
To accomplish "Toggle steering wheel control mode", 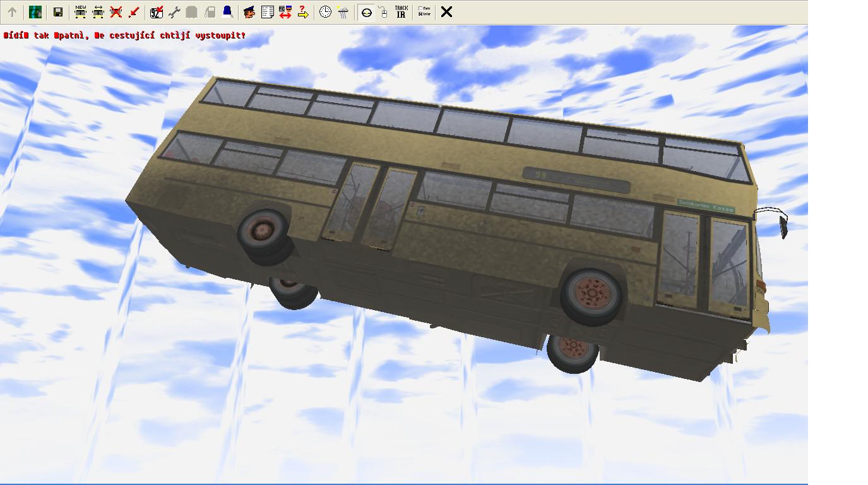I will (366, 12).
